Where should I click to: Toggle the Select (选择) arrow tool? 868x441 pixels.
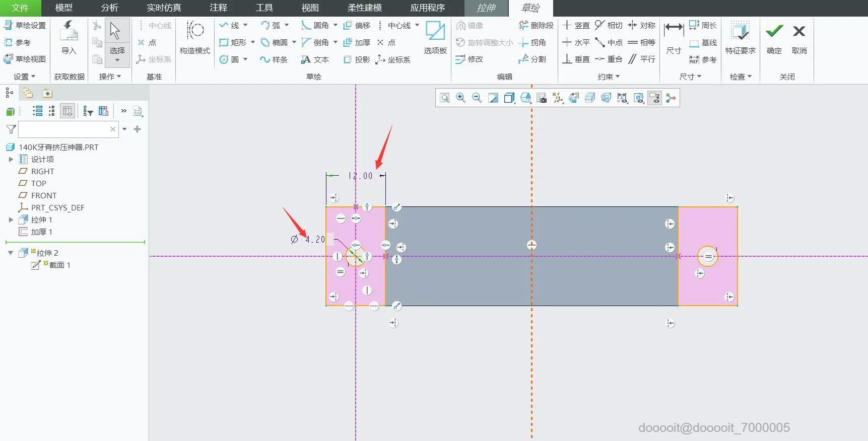pos(117,42)
